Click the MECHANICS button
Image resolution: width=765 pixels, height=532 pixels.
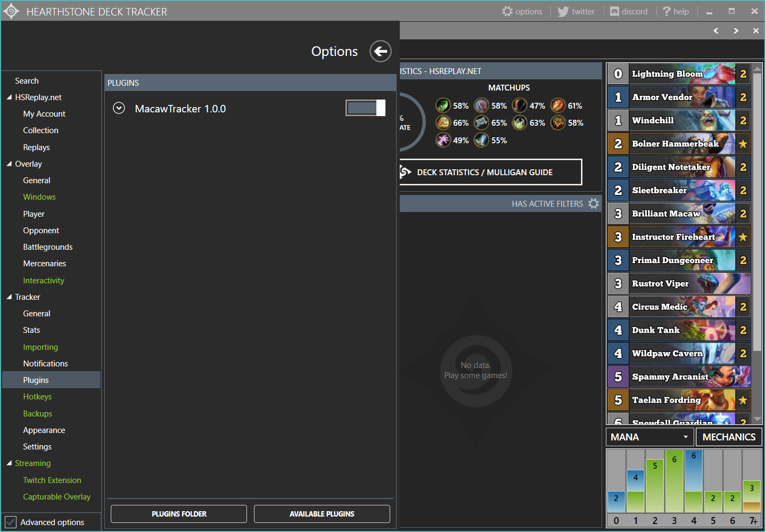click(729, 437)
